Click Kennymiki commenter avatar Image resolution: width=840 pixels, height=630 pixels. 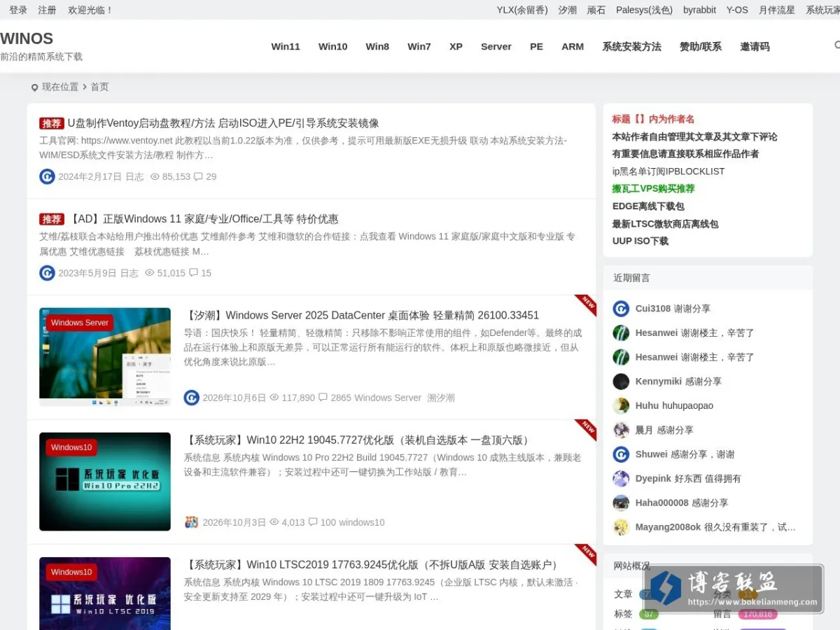621,381
